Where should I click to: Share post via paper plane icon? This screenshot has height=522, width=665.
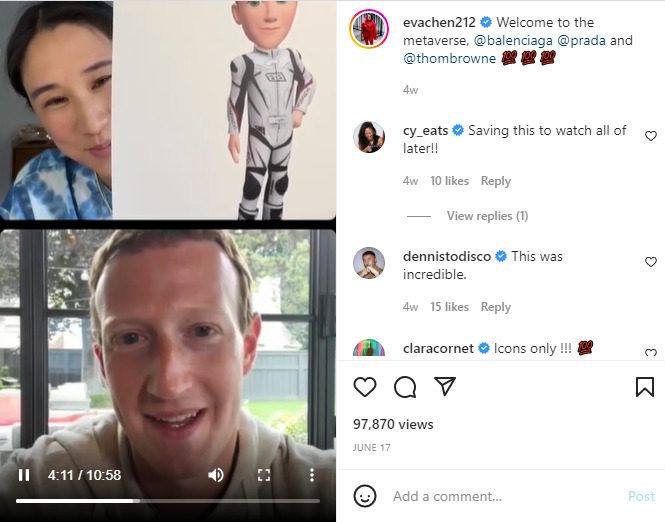coord(445,386)
